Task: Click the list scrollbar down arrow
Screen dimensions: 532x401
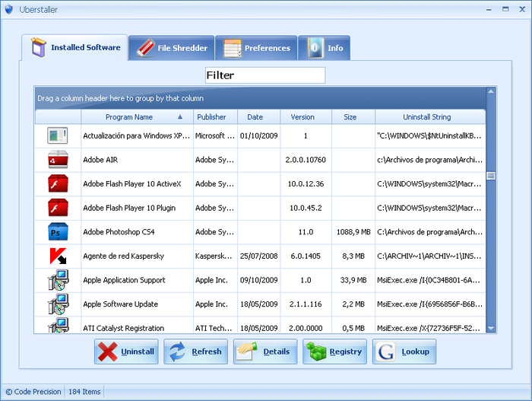Action: (x=491, y=328)
